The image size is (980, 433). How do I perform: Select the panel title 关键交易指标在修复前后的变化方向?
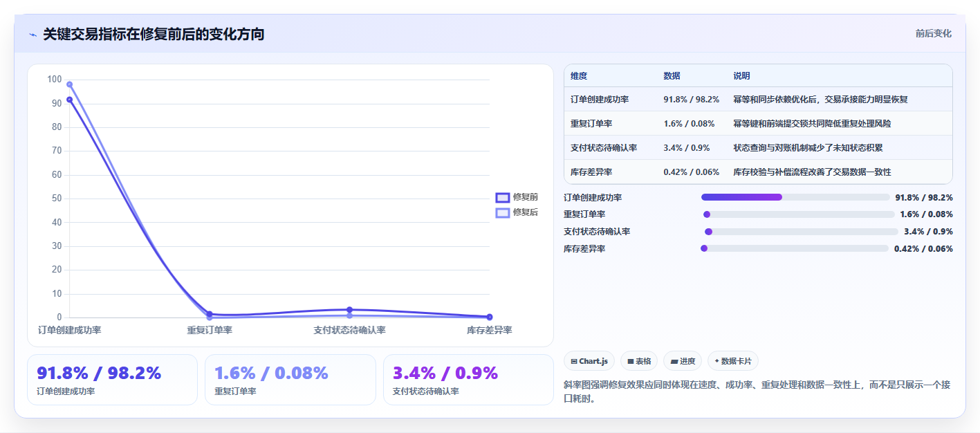click(x=154, y=34)
